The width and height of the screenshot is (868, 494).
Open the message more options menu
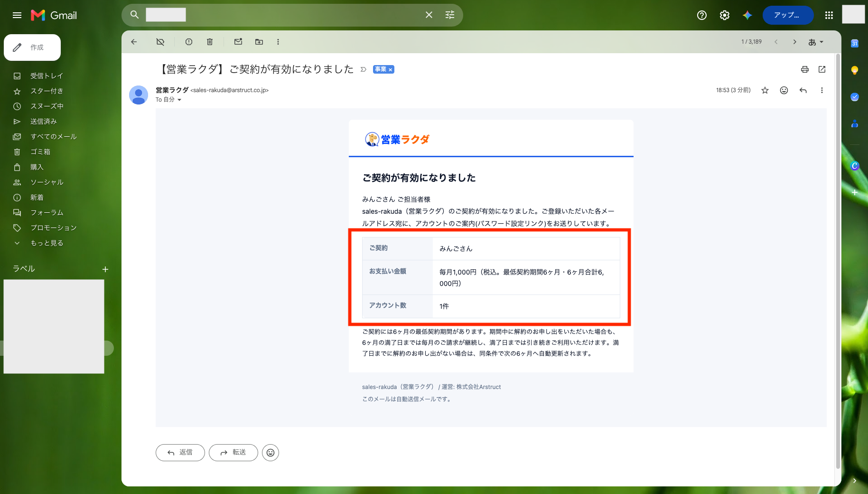pyautogui.click(x=822, y=90)
